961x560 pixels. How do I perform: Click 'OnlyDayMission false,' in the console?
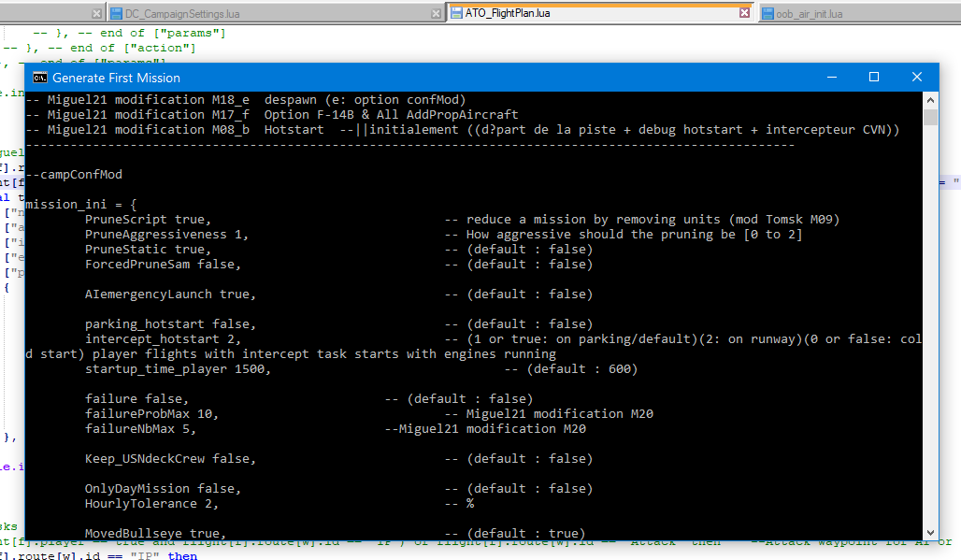pos(163,488)
